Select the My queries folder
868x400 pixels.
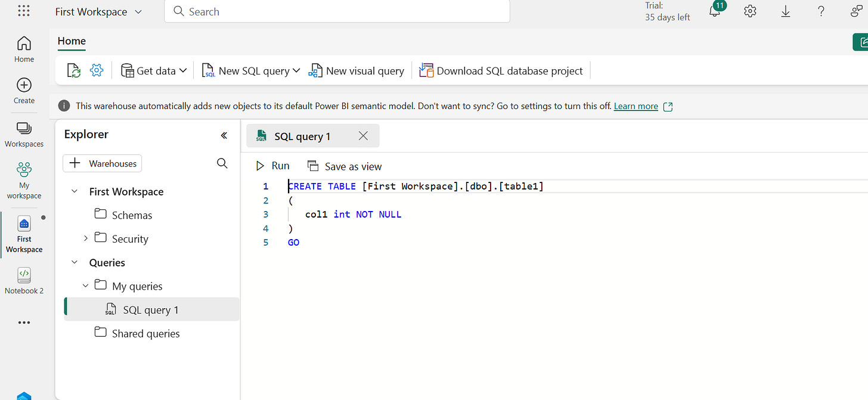129,286
